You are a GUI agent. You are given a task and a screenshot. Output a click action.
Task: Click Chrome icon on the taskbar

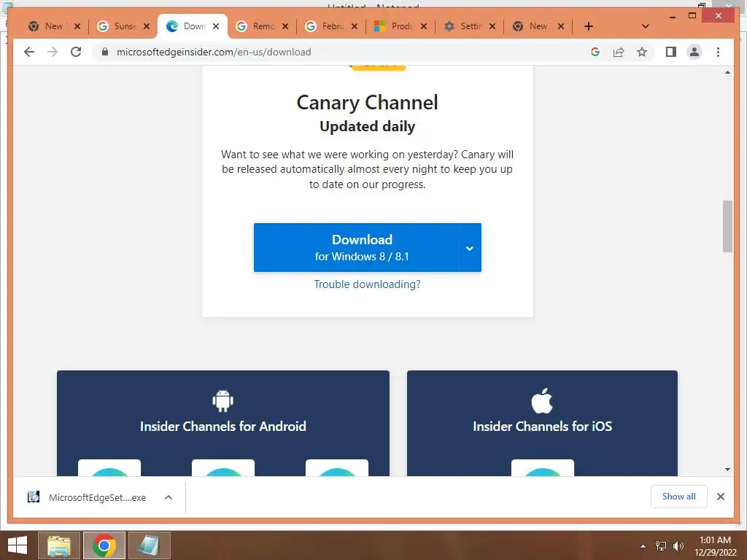pyautogui.click(x=104, y=545)
